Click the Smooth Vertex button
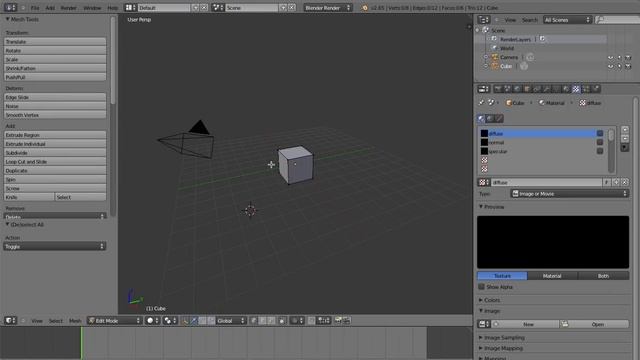 point(55,115)
